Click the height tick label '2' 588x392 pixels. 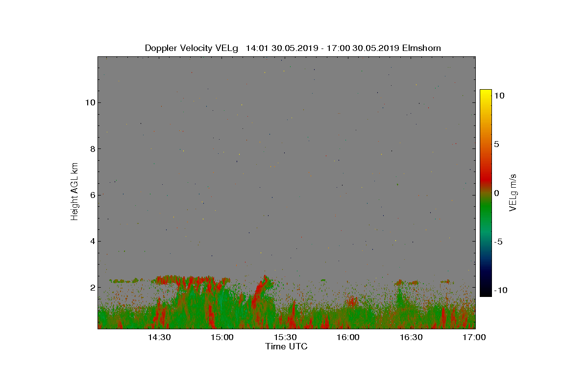[x=92, y=287]
